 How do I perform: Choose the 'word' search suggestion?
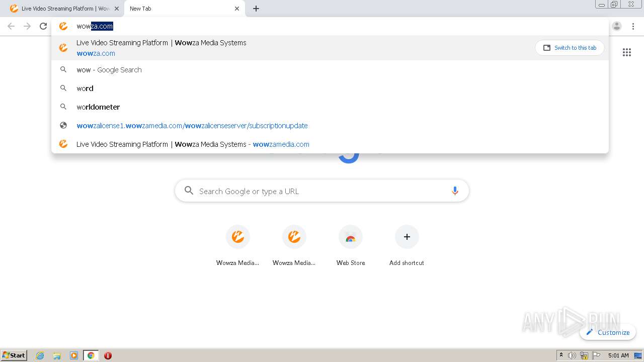pyautogui.click(x=330, y=88)
